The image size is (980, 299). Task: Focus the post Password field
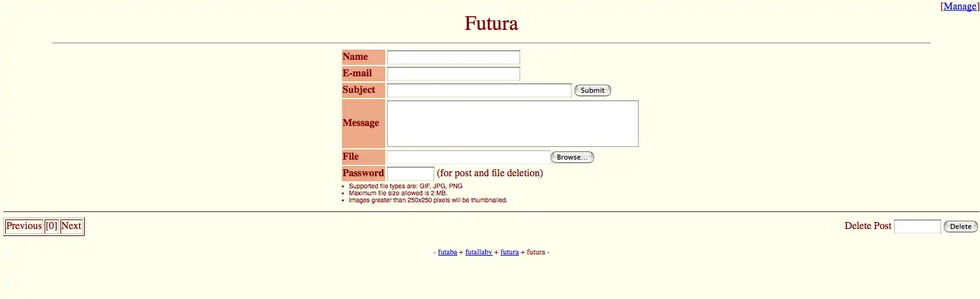click(x=410, y=173)
